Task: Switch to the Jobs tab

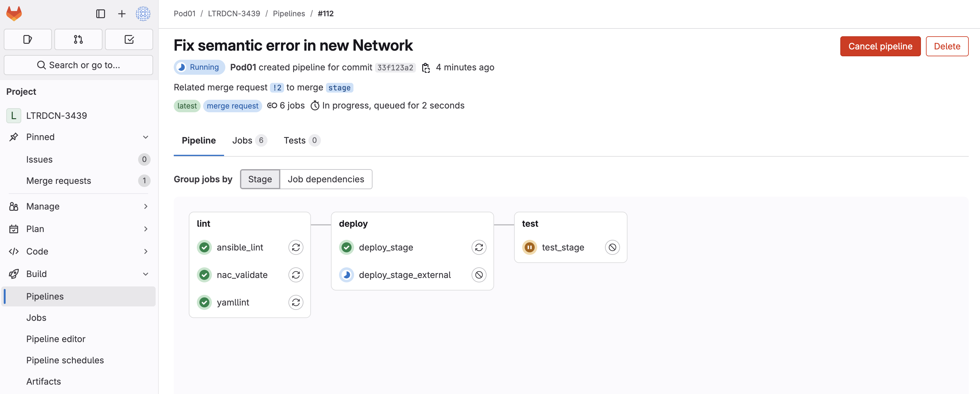Action: 250,140
